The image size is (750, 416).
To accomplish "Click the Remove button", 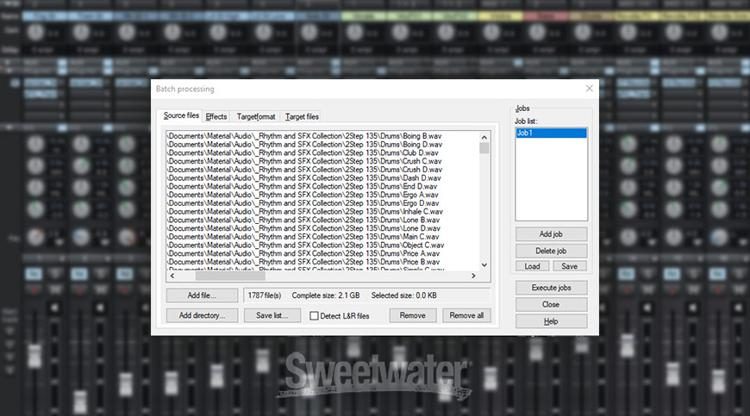I will (413, 315).
